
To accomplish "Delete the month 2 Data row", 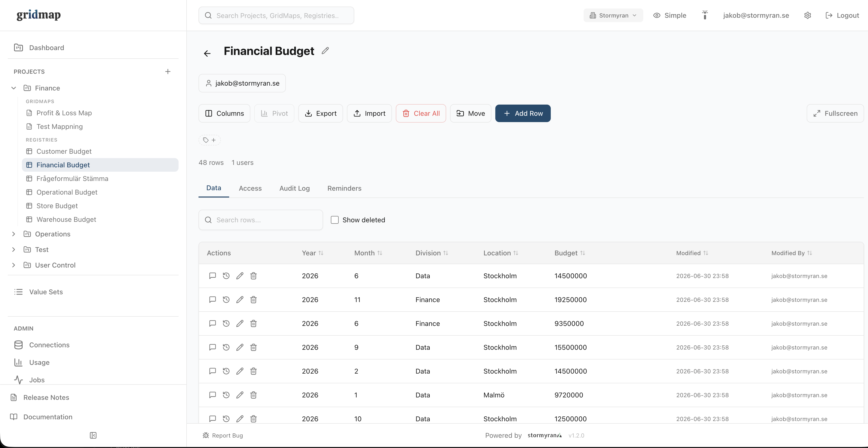I will pyautogui.click(x=253, y=371).
